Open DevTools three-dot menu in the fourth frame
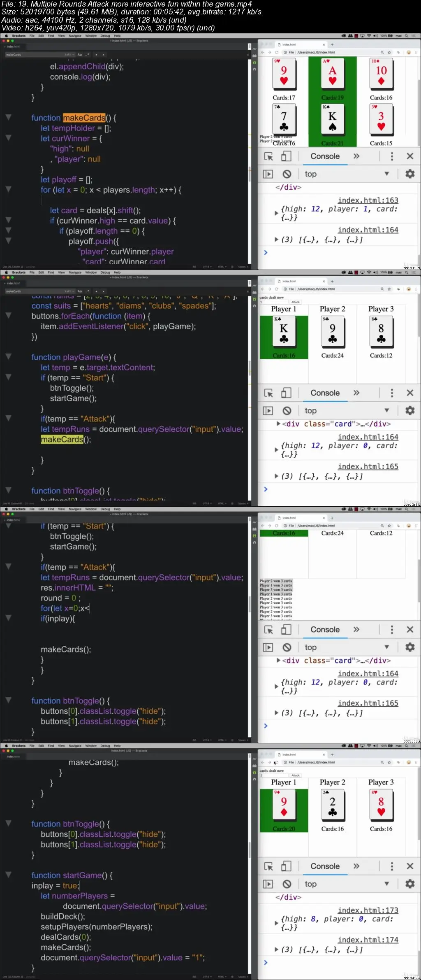The width and height of the screenshot is (421, 980). click(x=392, y=866)
